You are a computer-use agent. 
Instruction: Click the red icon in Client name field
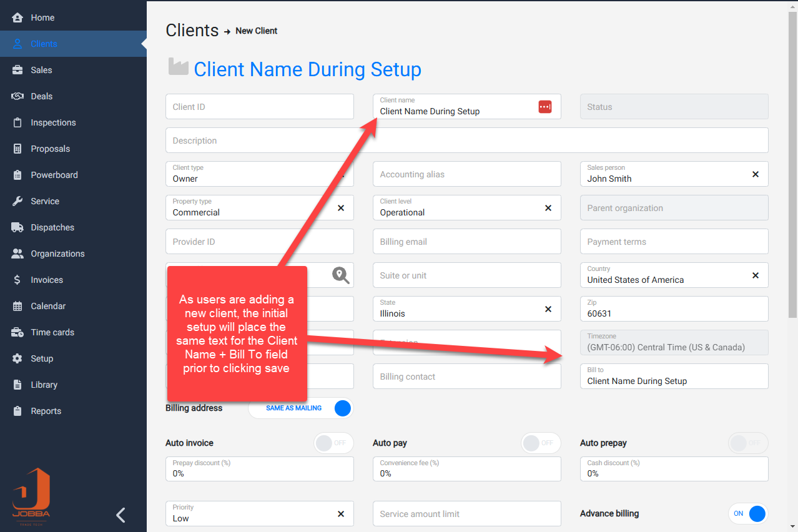(544, 107)
